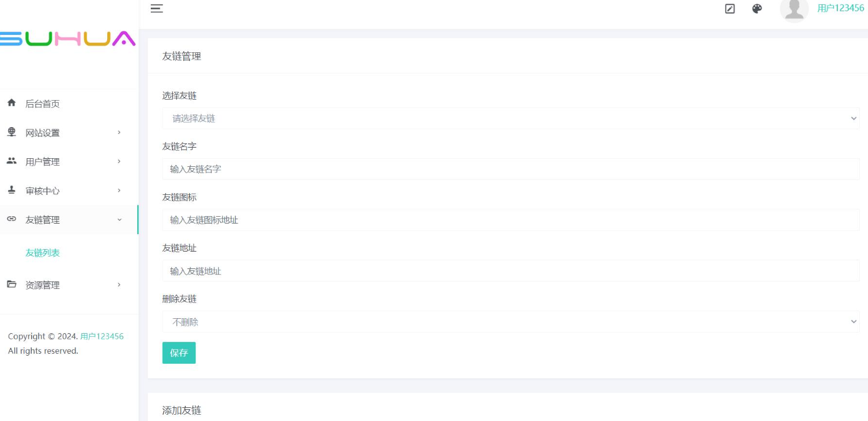The height and width of the screenshot is (421, 868).
Task: Collapse the 友链管理 menu chevron
Action: click(x=119, y=220)
